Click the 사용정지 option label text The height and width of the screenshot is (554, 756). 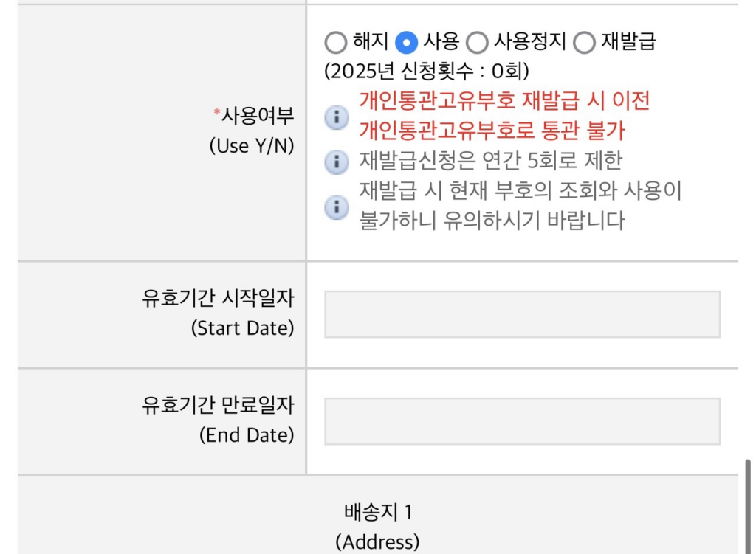coord(529,41)
